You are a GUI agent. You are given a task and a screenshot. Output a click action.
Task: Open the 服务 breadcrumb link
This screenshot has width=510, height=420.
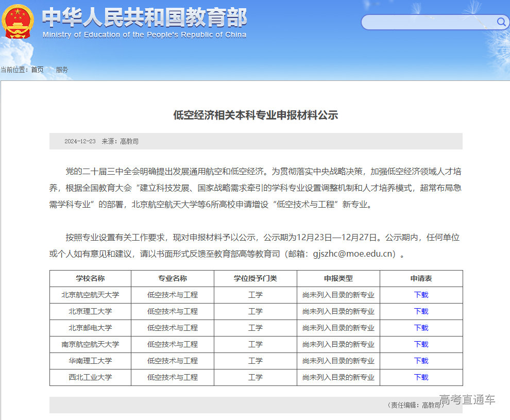(62, 70)
